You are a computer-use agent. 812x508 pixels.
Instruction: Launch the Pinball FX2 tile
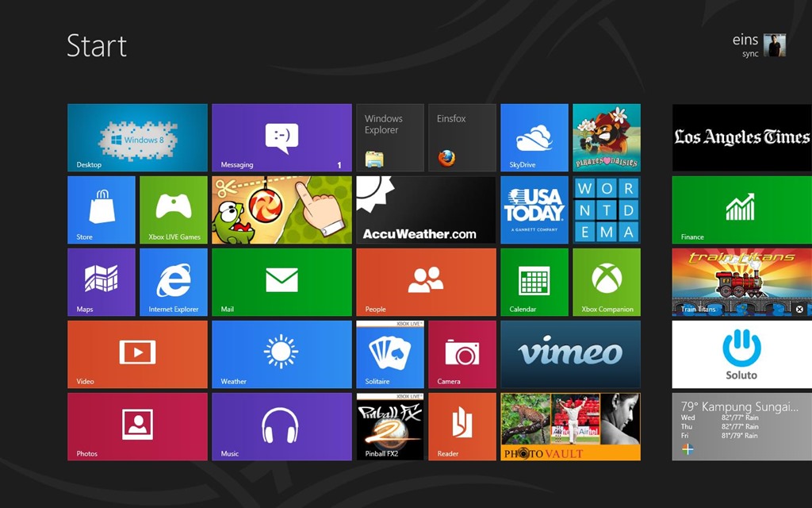tap(390, 426)
